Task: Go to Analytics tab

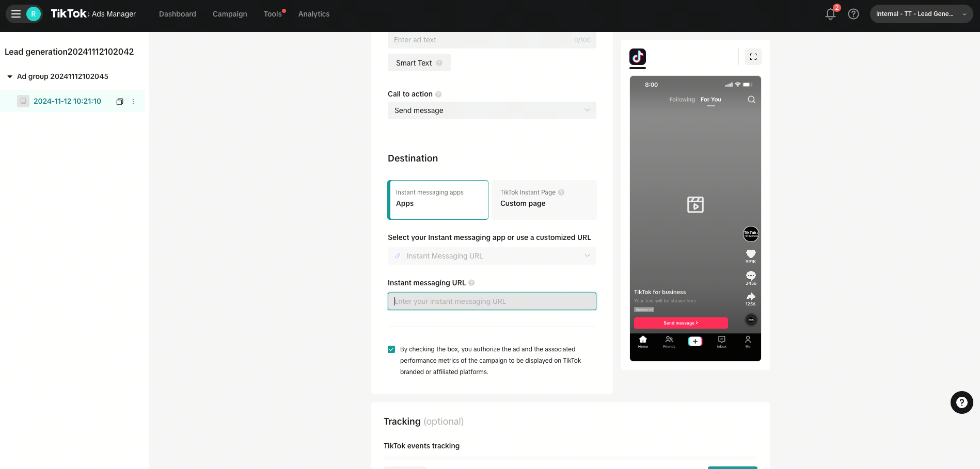Action: click(x=314, y=14)
